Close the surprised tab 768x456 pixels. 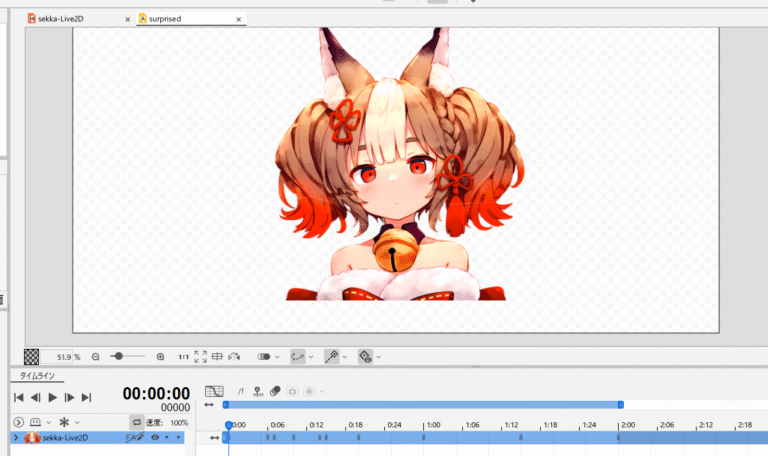pos(239,20)
